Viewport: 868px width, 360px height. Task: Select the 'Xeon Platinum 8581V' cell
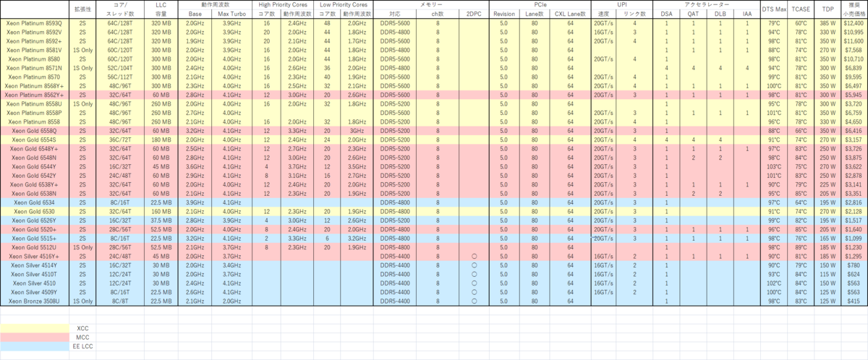point(34,50)
